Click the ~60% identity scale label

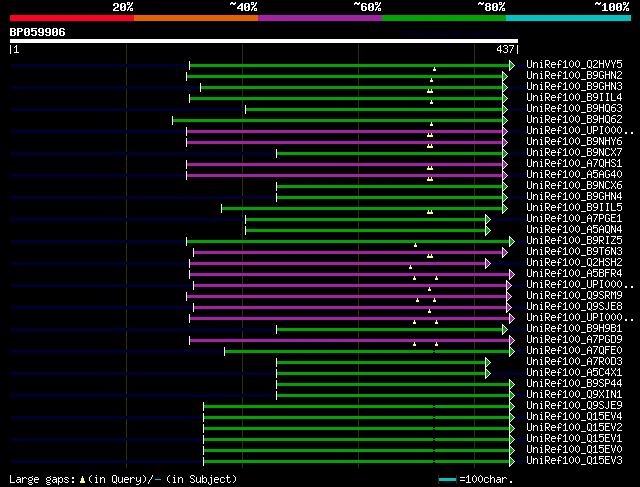(367, 7)
